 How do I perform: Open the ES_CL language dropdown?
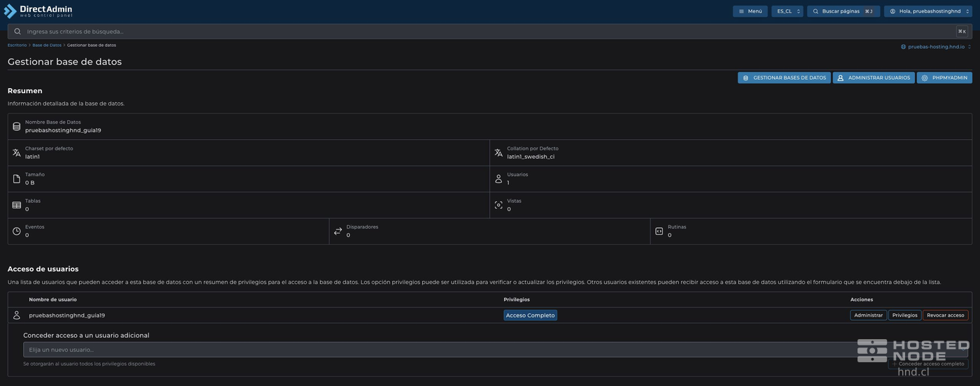click(787, 11)
